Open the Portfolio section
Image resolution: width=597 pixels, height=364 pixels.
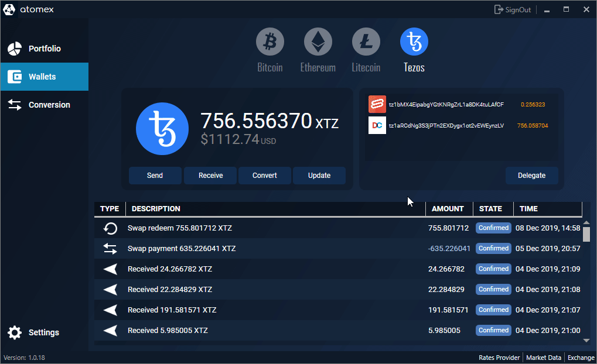[x=44, y=49]
